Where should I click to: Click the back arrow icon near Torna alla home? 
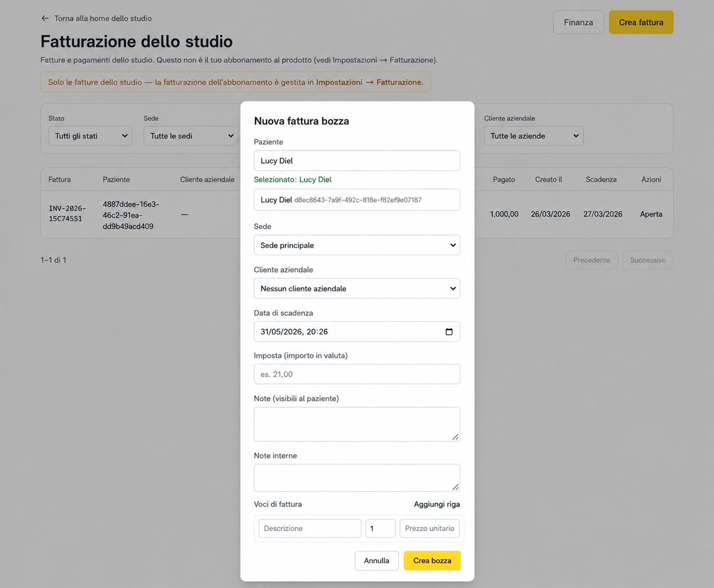click(x=45, y=18)
